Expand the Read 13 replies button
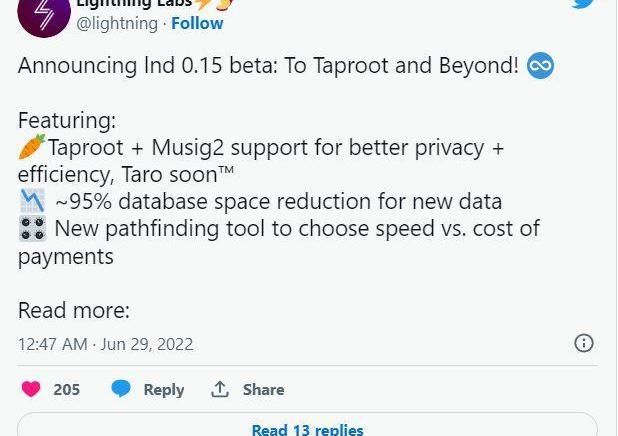This screenshot has height=436, width=618. point(307,429)
